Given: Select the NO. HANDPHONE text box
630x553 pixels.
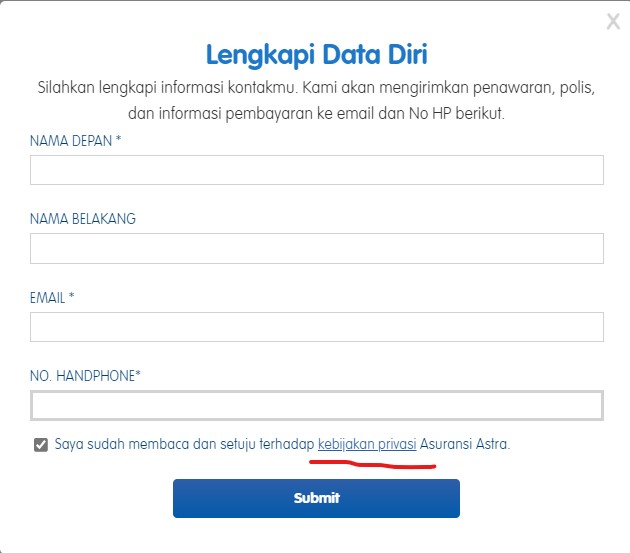Looking at the screenshot, I should click(x=317, y=406).
